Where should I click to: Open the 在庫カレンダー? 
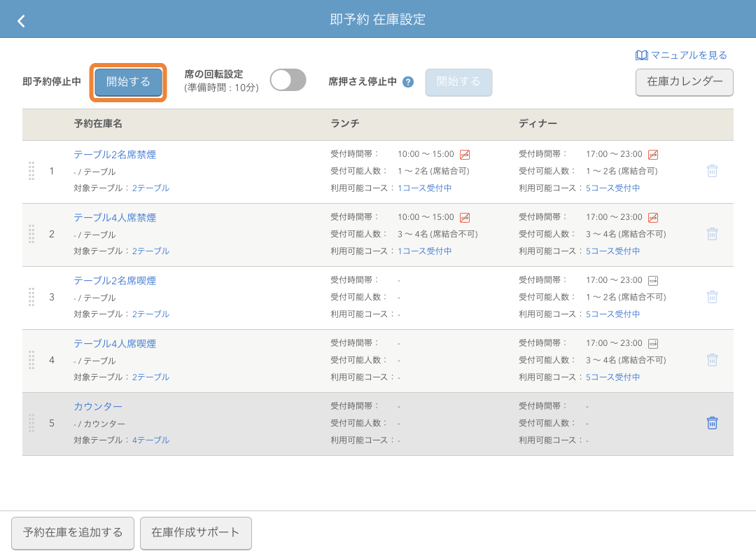[684, 83]
